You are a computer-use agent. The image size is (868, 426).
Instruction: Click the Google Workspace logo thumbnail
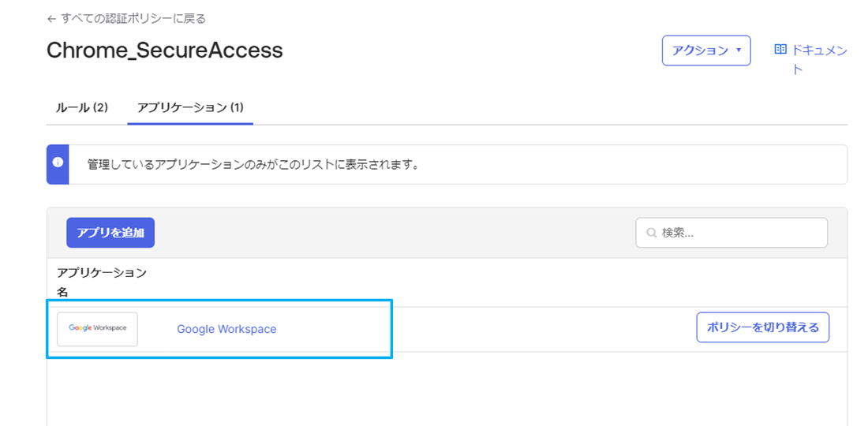pyautogui.click(x=97, y=329)
